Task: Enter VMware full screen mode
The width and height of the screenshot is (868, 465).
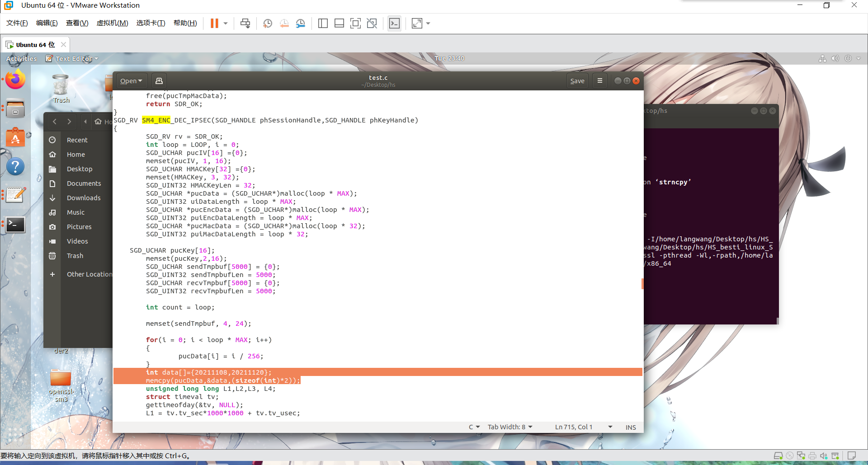Action: tap(355, 23)
